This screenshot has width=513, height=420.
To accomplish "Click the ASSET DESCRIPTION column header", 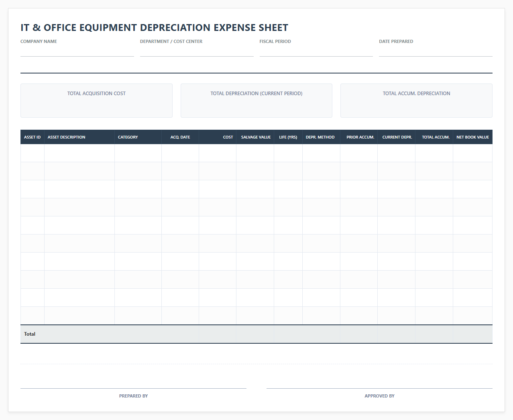I will click(x=79, y=137).
